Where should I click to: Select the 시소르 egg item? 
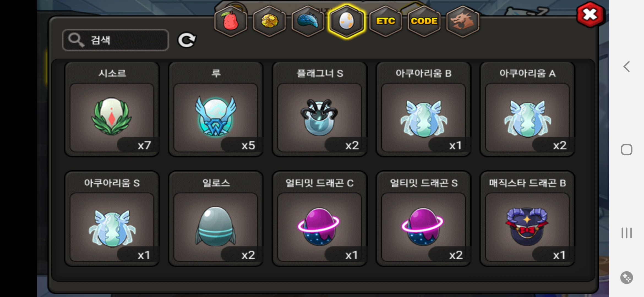click(112, 109)
